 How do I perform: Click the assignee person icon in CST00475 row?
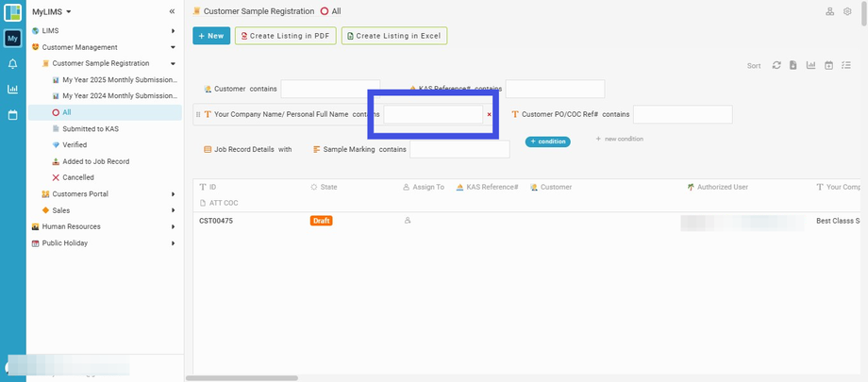coord(408,221)
